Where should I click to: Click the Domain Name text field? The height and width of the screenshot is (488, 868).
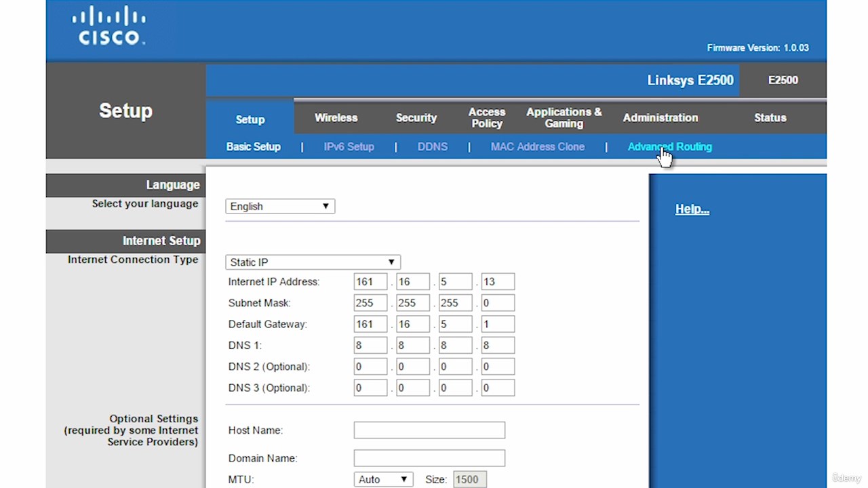[x=429, y=458]
